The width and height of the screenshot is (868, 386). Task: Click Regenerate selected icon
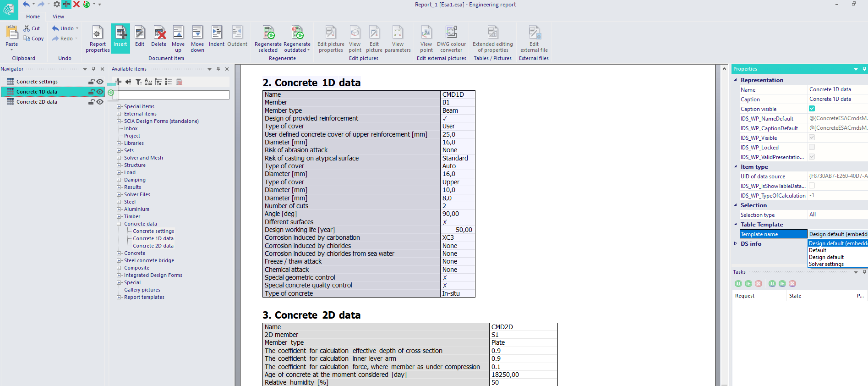(268, 33)
